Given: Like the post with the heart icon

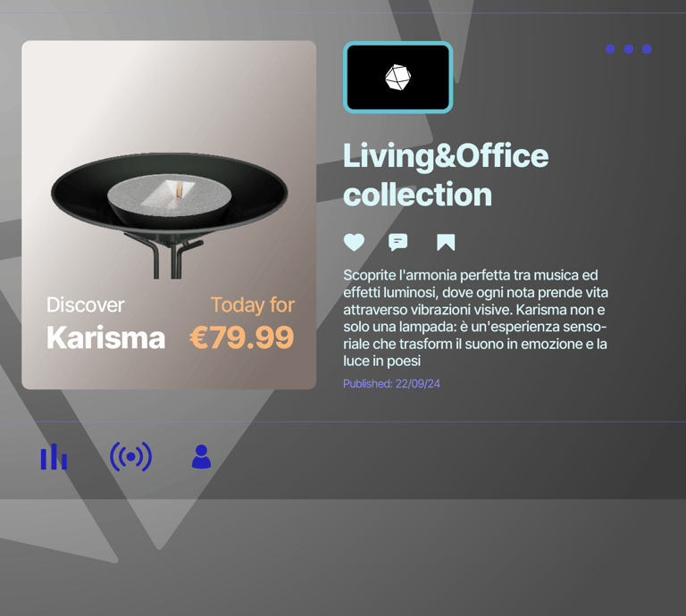Looking at the screenshot, I should pos(354,242).
